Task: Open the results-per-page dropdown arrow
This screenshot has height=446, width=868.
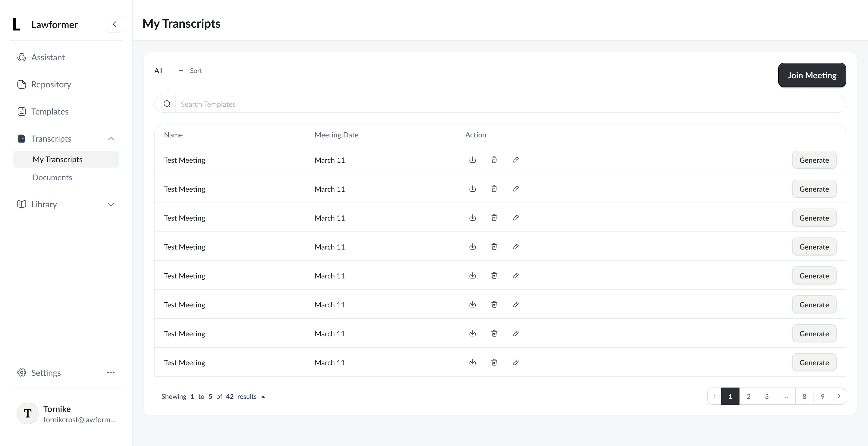Action: click(263, 397)
